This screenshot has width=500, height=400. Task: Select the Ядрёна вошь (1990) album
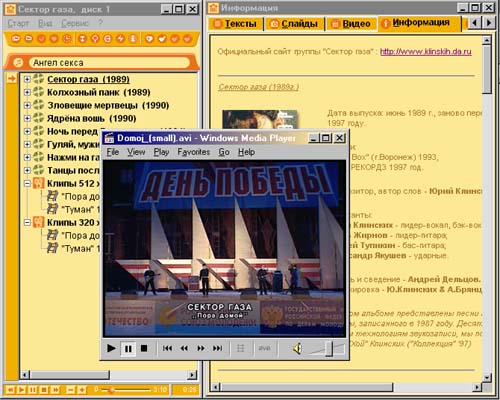point(91,118)
